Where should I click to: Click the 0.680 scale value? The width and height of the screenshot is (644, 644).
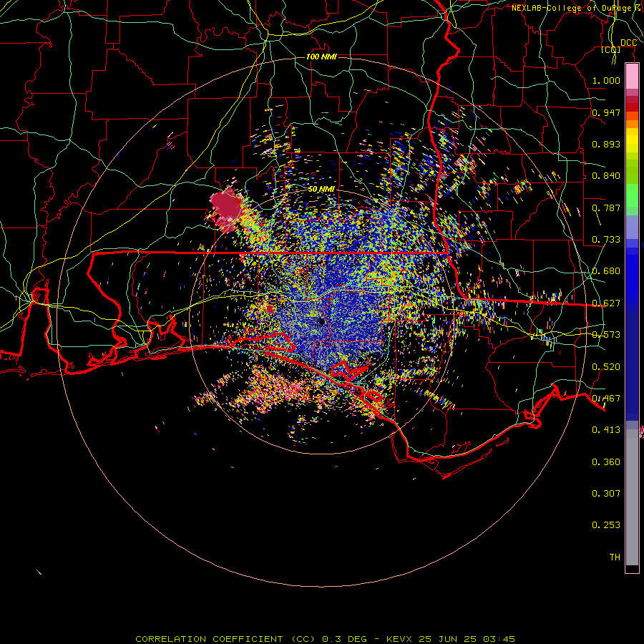tap(606, 271)
